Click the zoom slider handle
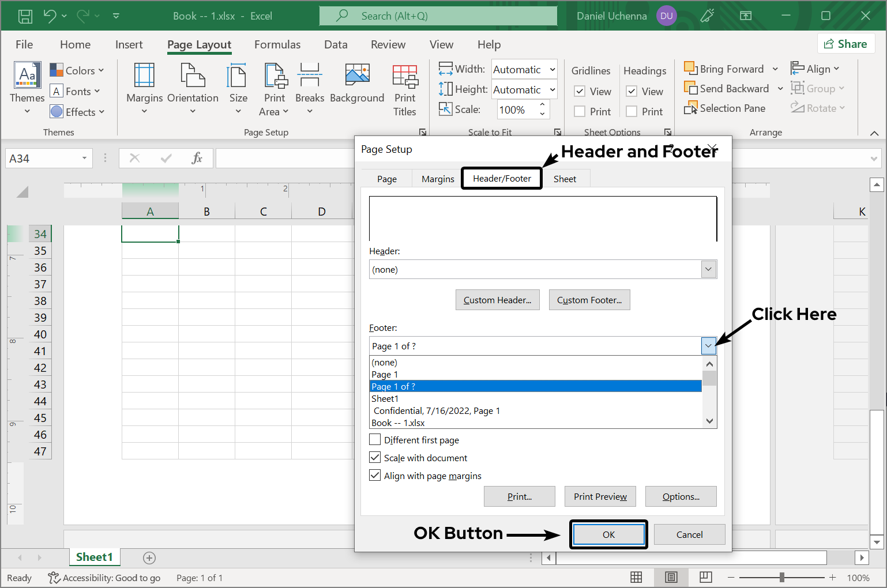 point(781,577)
